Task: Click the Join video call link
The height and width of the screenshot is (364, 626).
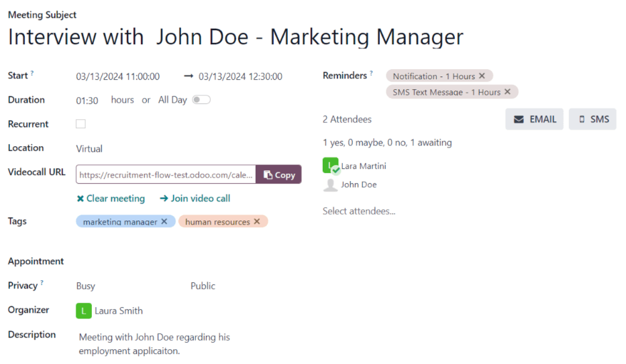Action: click(195, 198)
